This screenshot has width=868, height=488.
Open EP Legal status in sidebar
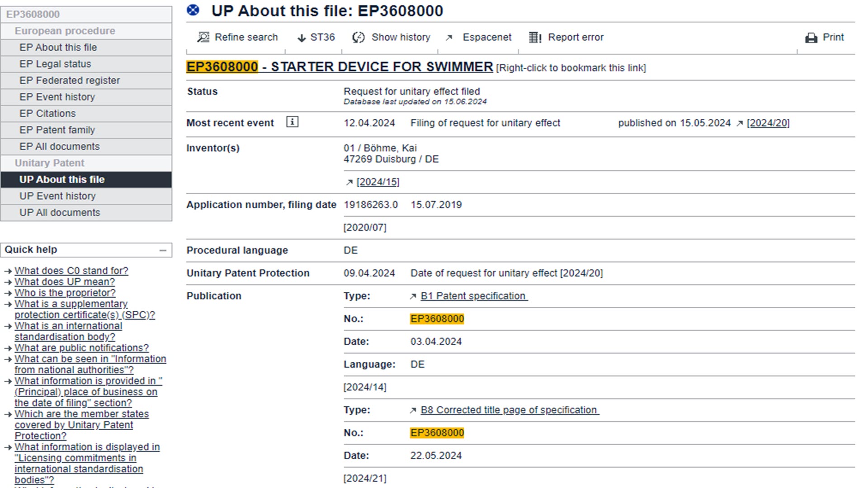pyautogui.click(x=55, y=64)
